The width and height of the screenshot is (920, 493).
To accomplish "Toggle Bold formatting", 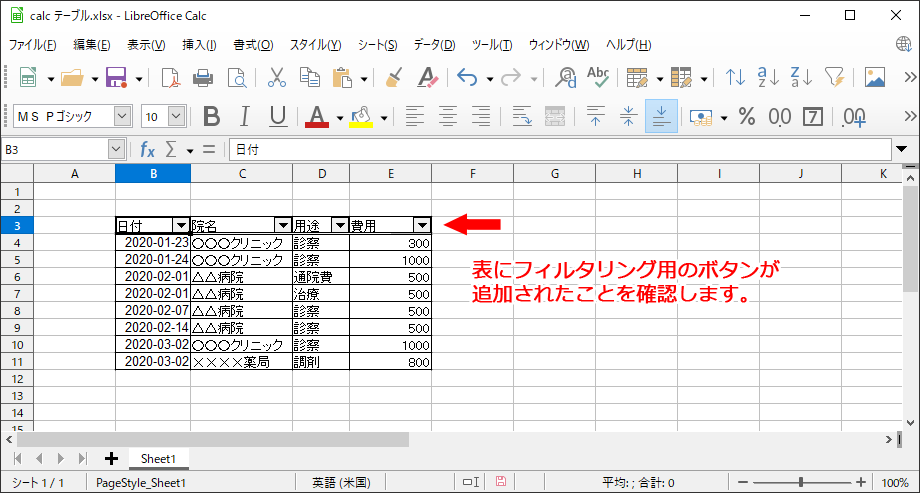I will 211,116.
